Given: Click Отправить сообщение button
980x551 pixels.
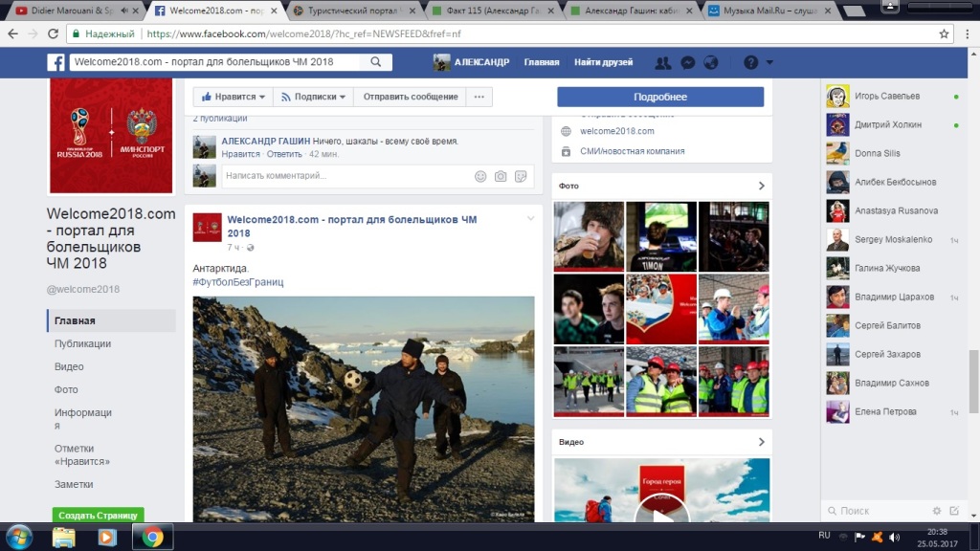Looking at the screenshot, I should [x=410, y=97].
